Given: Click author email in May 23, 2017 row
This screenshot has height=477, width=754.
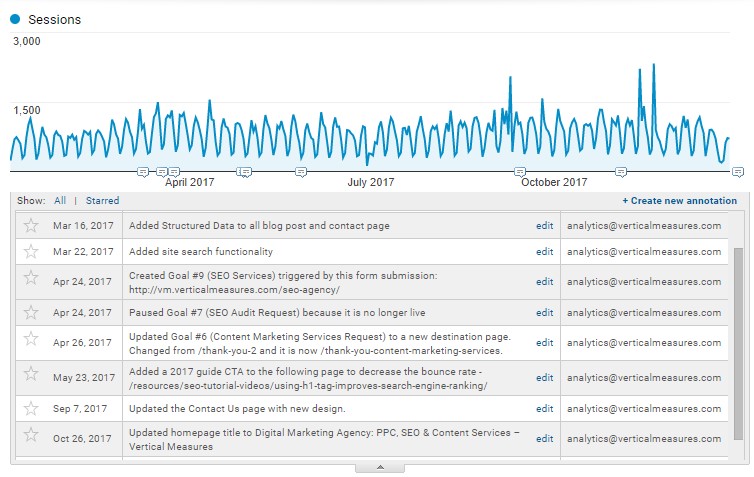Looking at the screenshot, I should [644, 378].
